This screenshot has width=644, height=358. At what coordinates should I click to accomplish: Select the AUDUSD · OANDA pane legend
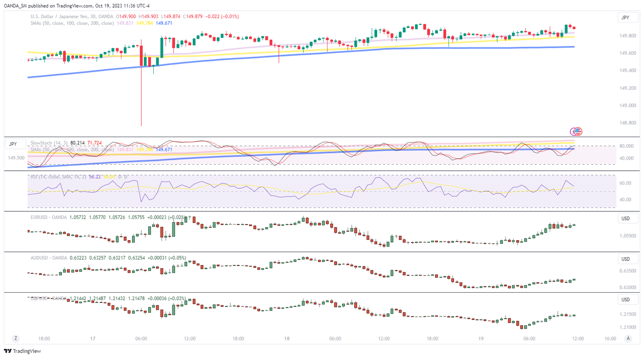point(48,258)
